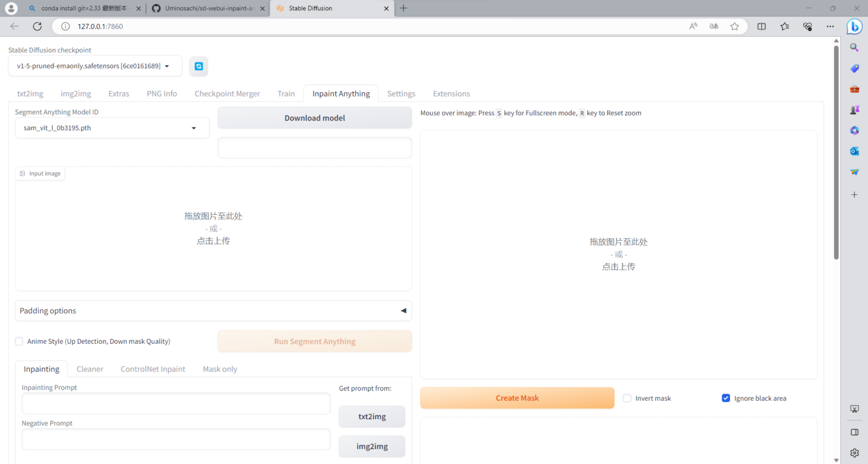Open a new browser tab
The image size is (868, 464).
pos(403,8)
